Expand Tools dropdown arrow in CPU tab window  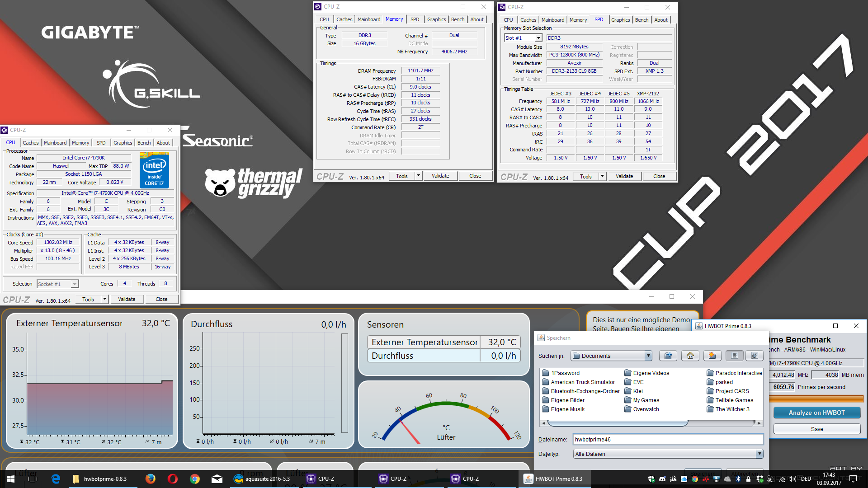[104, 299]
